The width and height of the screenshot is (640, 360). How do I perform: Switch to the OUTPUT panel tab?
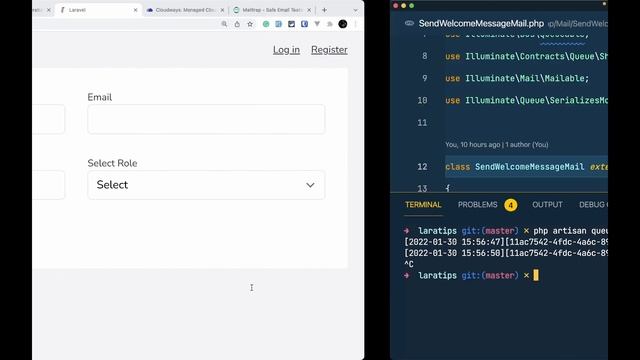[x=547, y=205]
